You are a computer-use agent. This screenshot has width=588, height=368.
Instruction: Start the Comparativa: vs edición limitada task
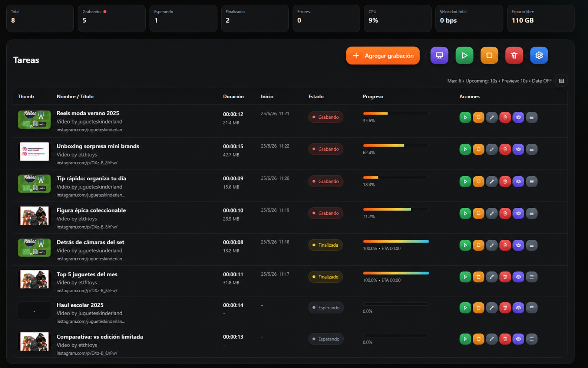(x=465, y=339)
